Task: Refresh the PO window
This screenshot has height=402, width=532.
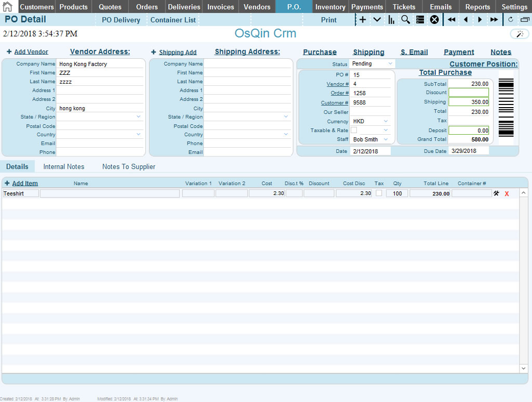Action: (511, 20)
